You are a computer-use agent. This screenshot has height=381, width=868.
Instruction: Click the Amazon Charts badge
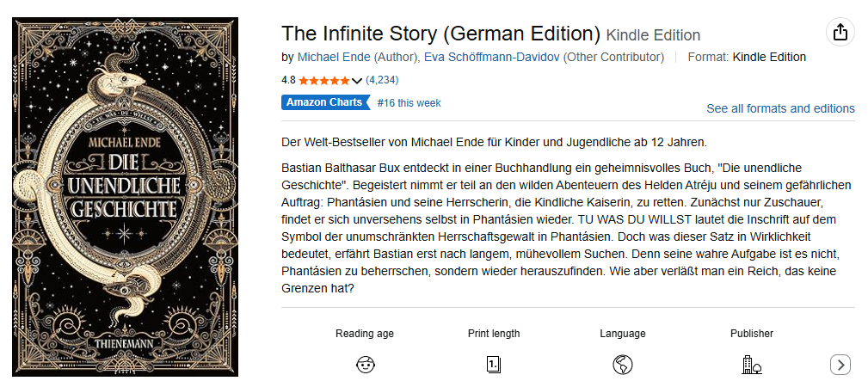[x=324, y=103]
